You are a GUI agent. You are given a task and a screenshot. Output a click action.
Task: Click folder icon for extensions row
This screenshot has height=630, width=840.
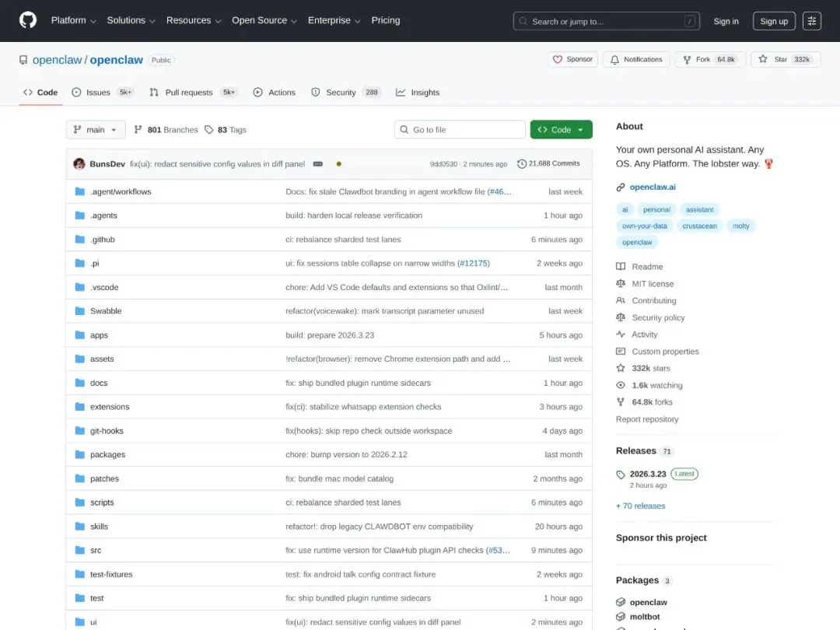(x=80, y=407)
